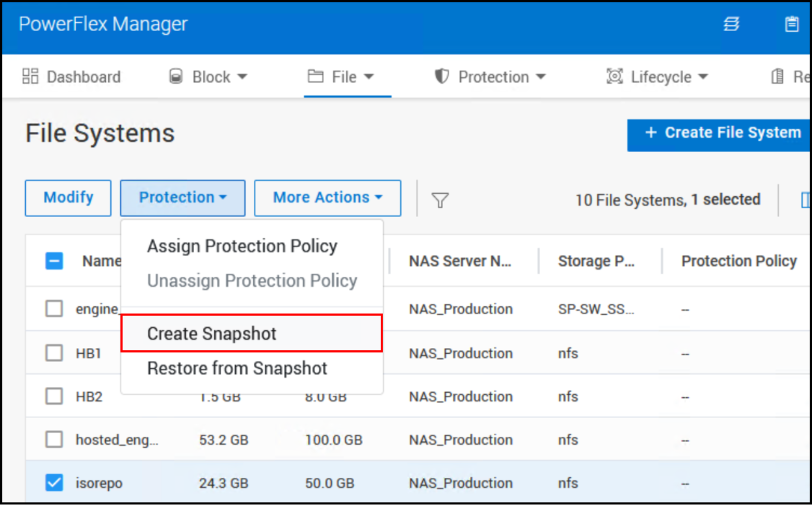Screen dimensions: 812x505
Task: Click the HB2 file system name
Action: pos(89,396)
